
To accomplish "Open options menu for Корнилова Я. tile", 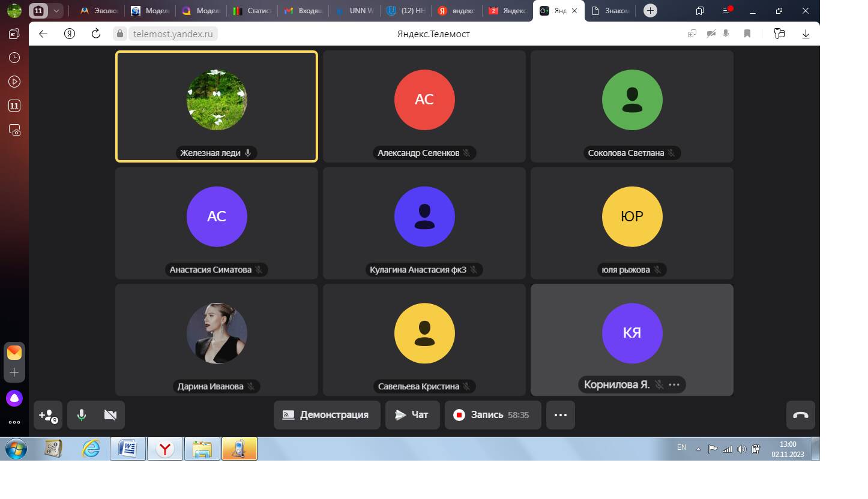I will (x=674, y=384).
